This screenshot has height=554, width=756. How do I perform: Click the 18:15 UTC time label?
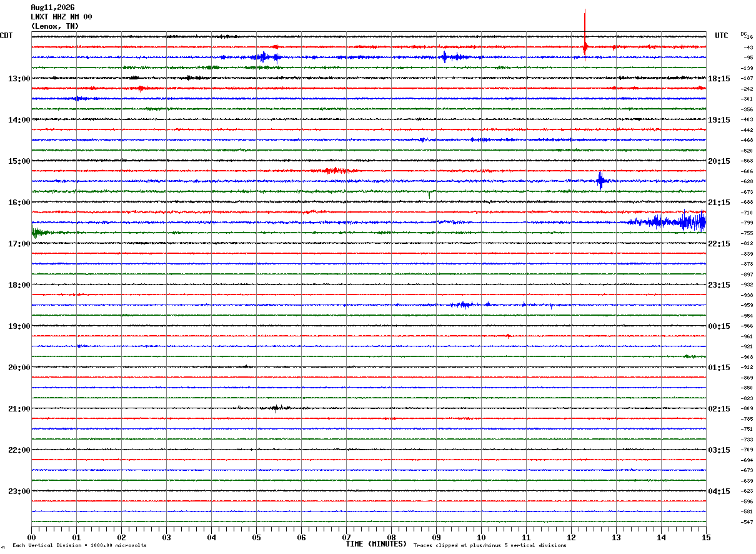click(x=719, y=79)
